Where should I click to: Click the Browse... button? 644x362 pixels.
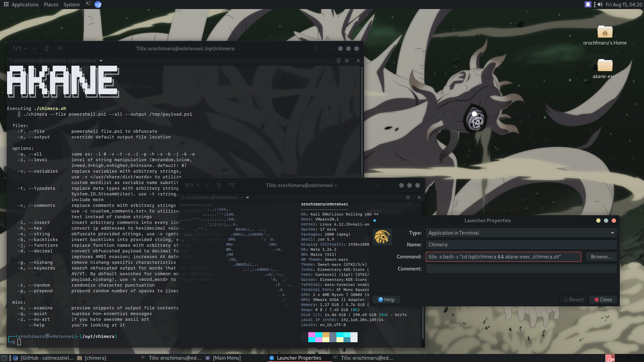pos(601,257)
